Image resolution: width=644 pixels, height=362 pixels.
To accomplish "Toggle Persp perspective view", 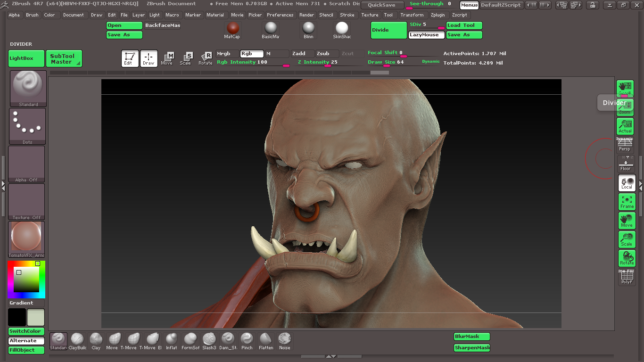I will coord(625,145).
